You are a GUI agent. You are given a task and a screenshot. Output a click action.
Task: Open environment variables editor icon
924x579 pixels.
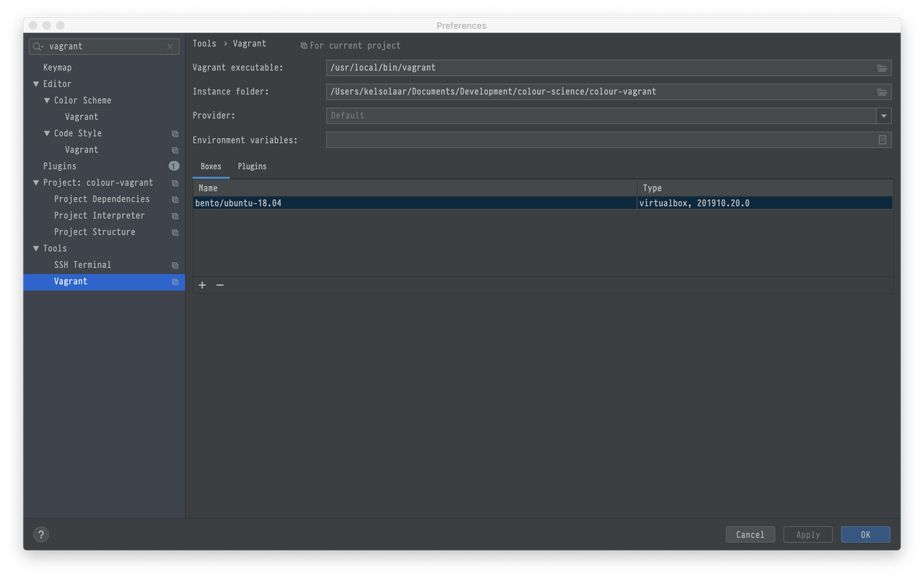coord(882,140)
